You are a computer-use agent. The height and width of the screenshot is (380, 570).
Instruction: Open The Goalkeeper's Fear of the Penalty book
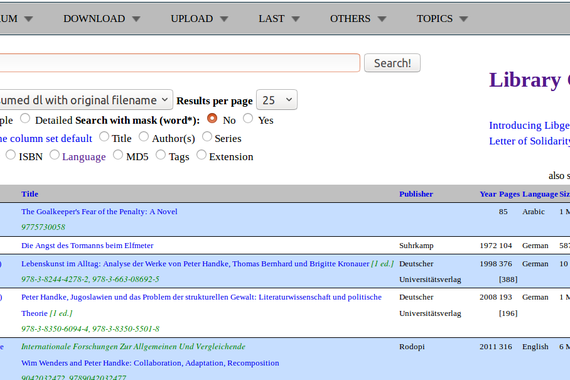point(99,212)
